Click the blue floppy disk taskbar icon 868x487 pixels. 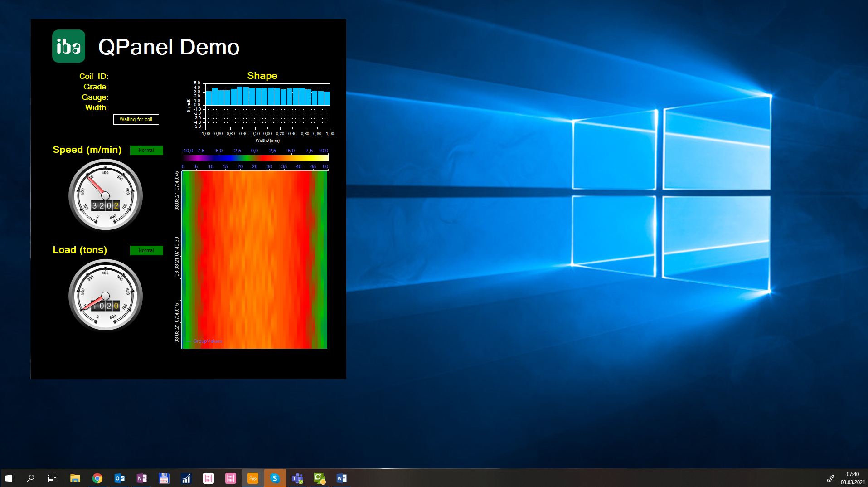pos(164,478)
